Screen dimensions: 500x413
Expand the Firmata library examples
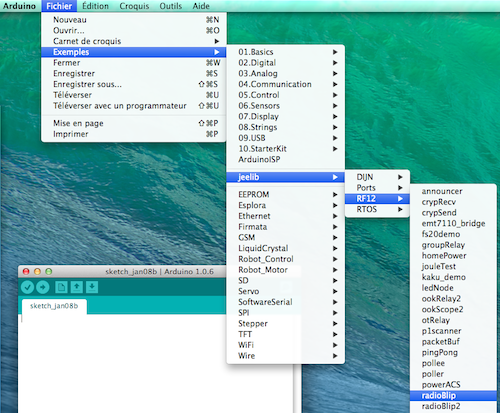286,227
